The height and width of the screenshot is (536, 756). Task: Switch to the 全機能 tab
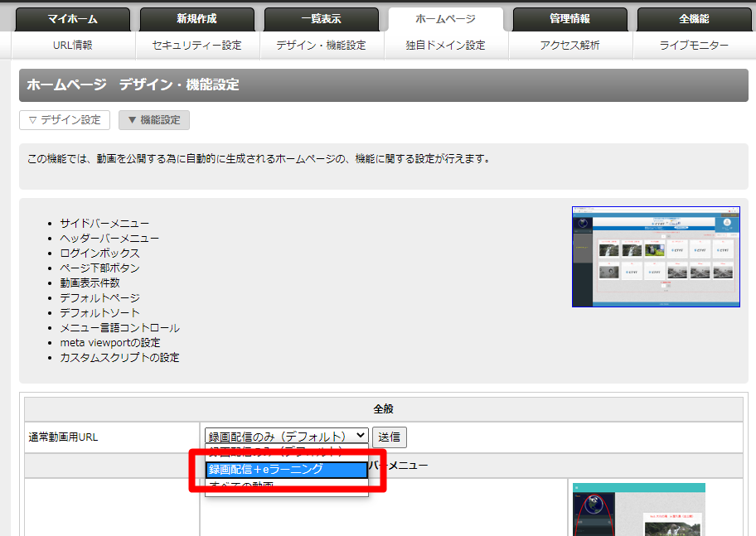point(694,19)
